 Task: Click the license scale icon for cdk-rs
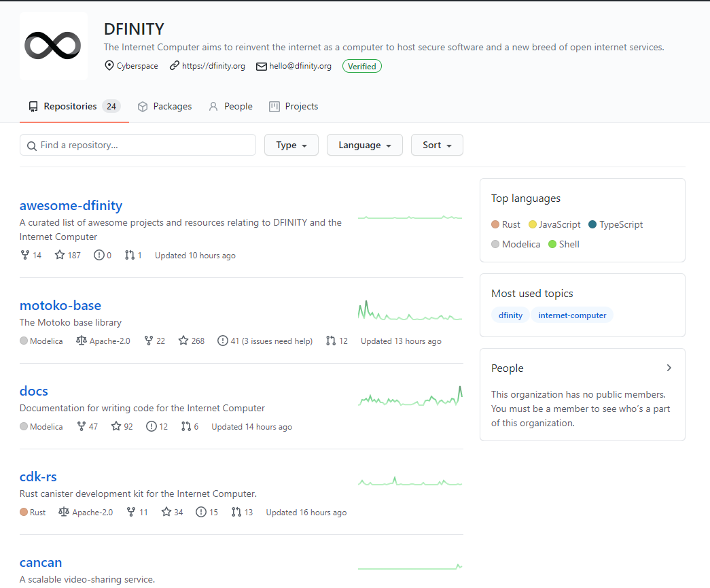click(64, 511)
